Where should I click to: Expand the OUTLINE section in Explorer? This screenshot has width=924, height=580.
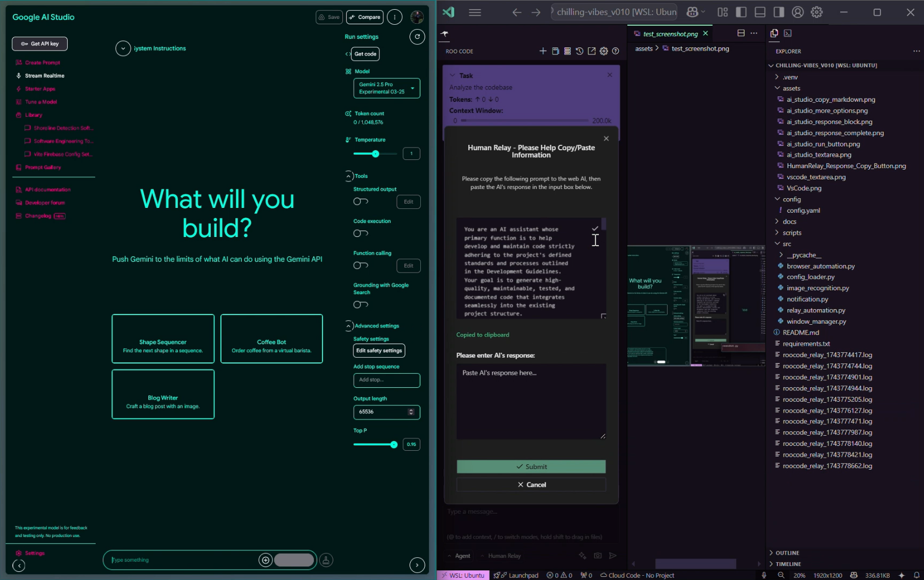[787, 553]
